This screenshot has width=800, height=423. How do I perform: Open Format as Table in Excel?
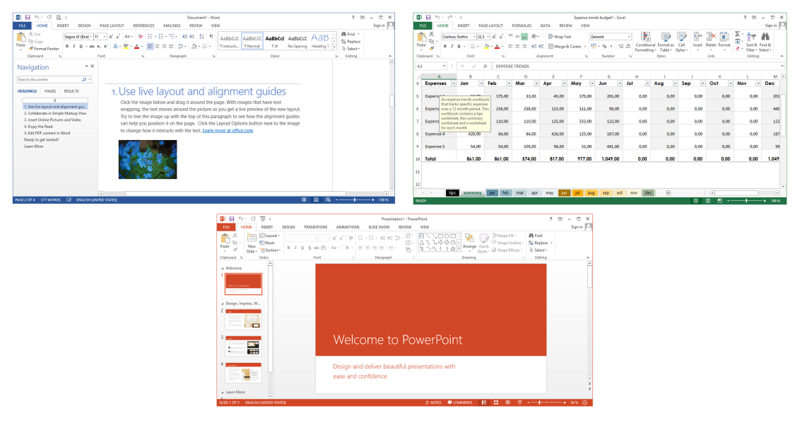point(666,41)
